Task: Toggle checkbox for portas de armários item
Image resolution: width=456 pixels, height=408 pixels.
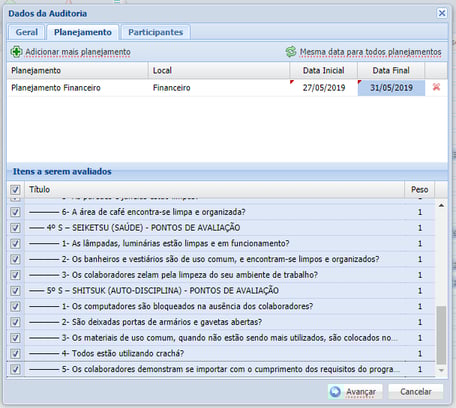Action: click(x=15, y=322)
